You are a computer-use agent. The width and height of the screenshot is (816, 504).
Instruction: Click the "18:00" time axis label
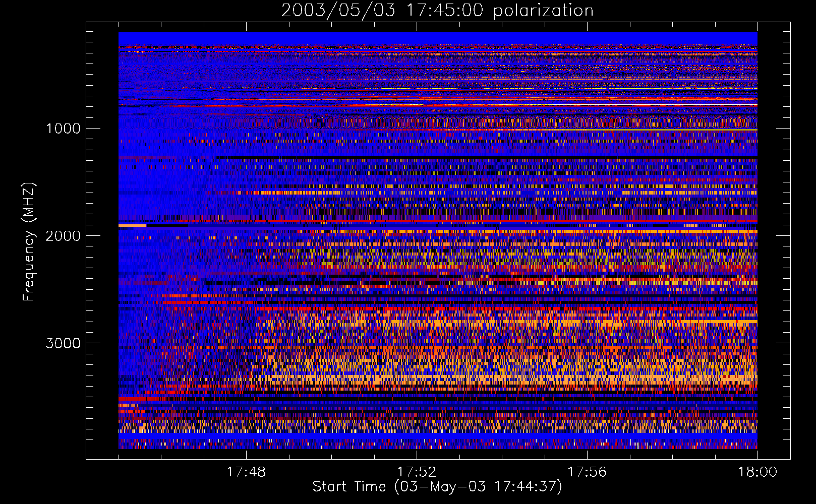tap(757, 472)
